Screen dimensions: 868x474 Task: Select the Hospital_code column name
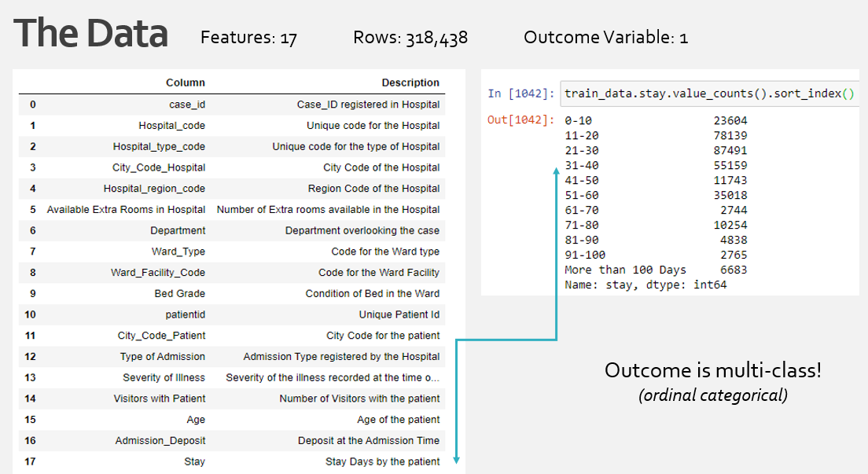172,126
